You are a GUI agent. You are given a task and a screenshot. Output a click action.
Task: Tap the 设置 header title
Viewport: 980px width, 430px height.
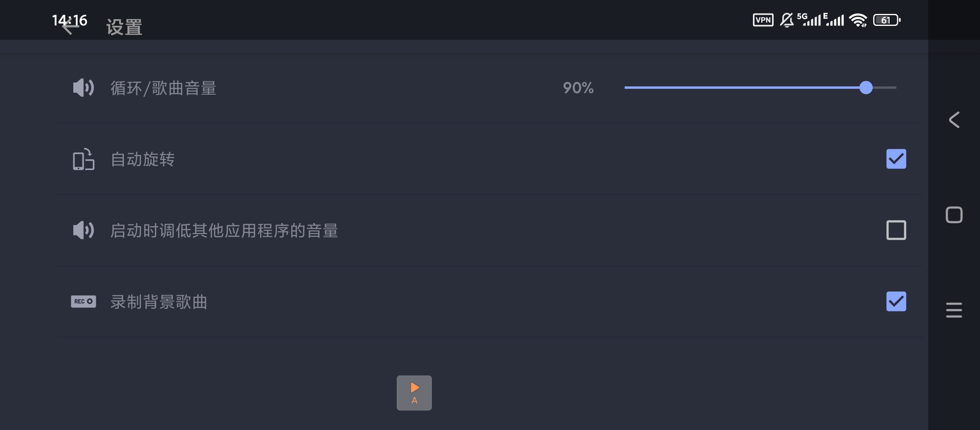tap(123, 27)
